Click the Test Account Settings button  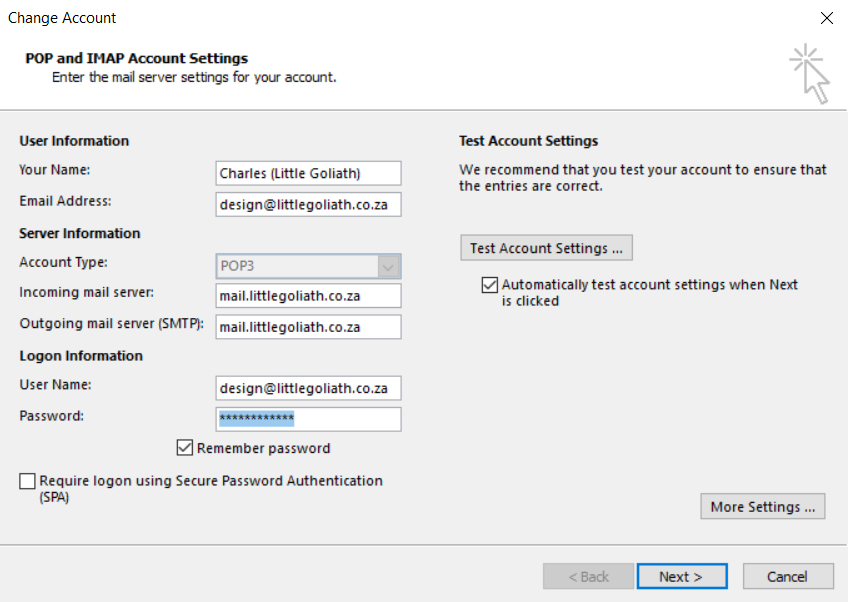546,248
